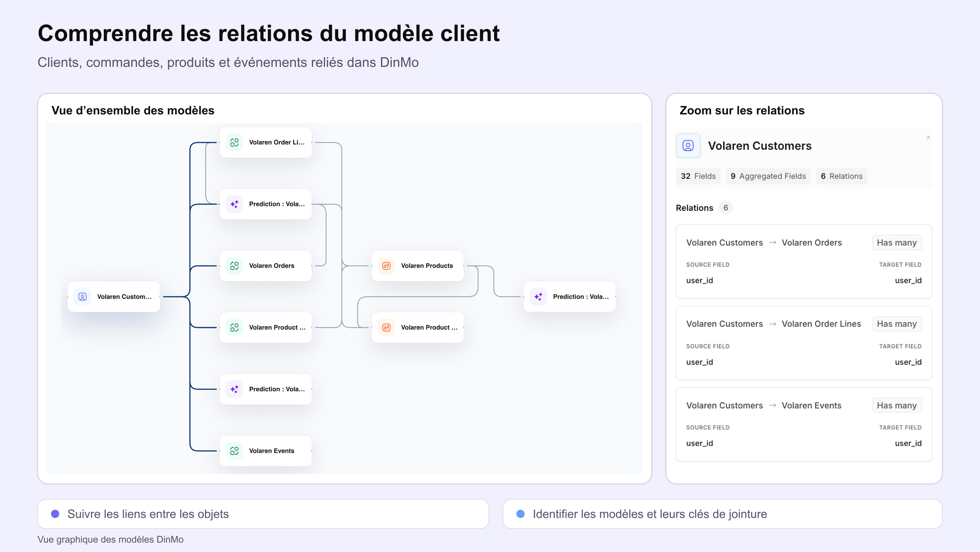Close the Volaren Customers detail panel
Viewport: 980px width, 552px height.
click(x=928, y=137)
